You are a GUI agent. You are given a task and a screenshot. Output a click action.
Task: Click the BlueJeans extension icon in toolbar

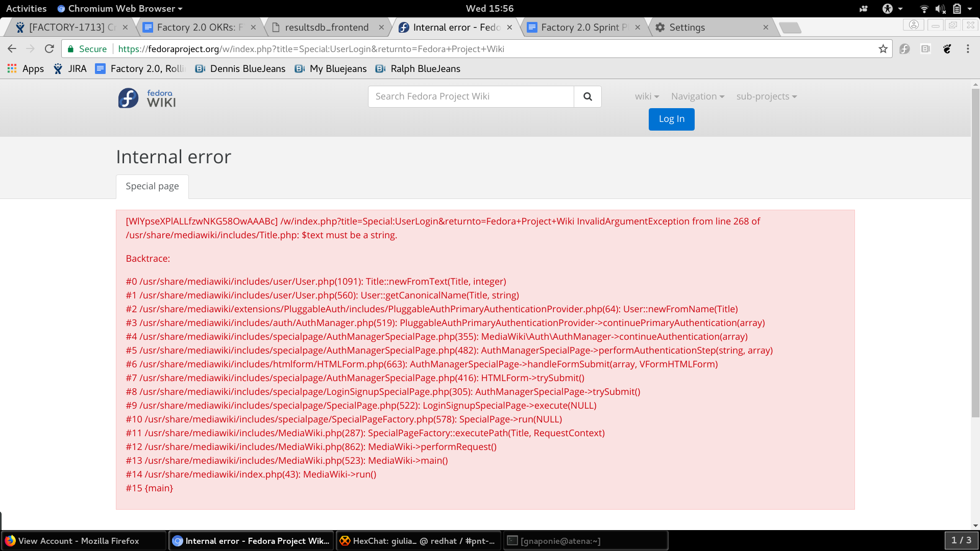[x=926, y=49]
